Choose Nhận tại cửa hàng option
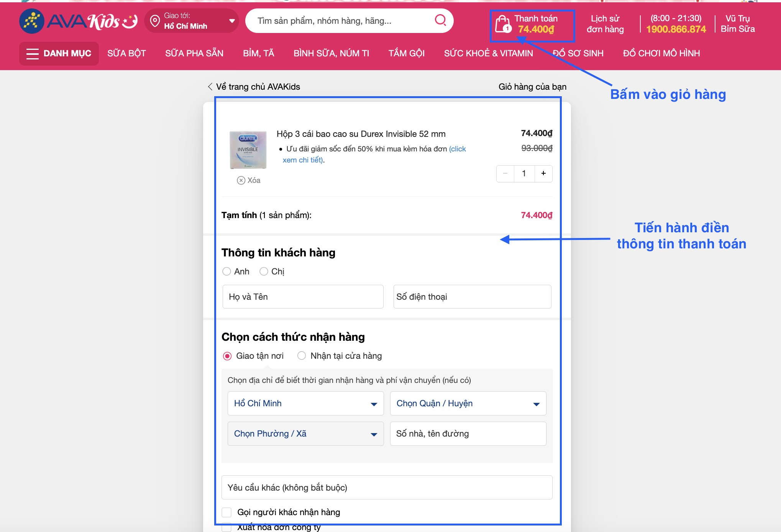 point(302,356)
